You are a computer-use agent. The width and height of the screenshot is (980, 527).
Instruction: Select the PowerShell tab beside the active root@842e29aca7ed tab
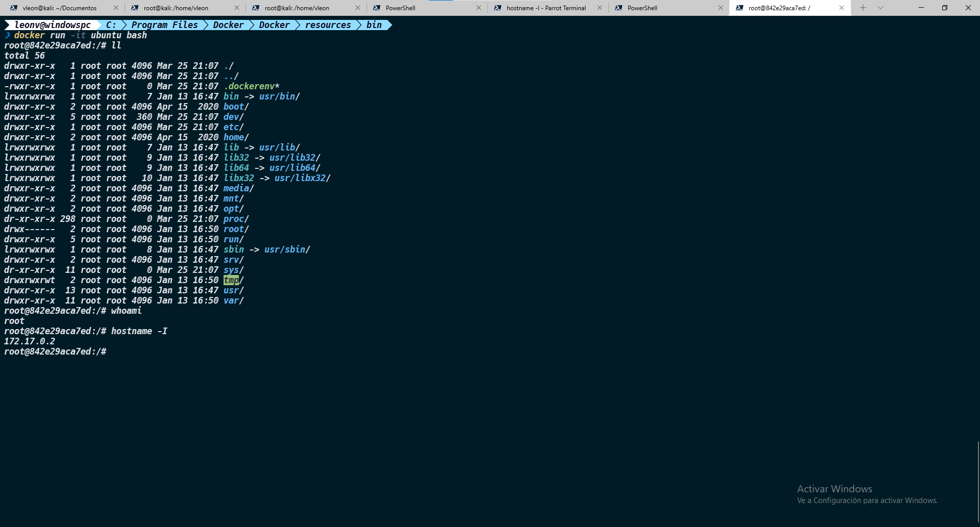point(642,8)
